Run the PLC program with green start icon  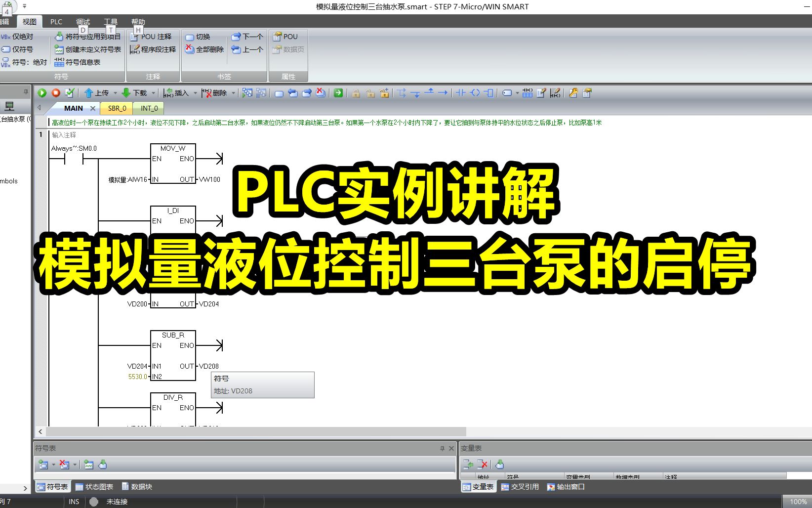click(42, 93)
